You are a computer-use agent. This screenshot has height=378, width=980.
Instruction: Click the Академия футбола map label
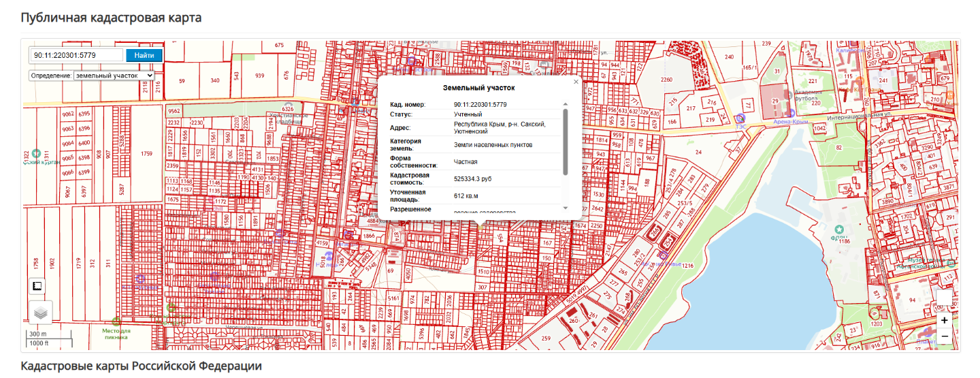point(807,96)
